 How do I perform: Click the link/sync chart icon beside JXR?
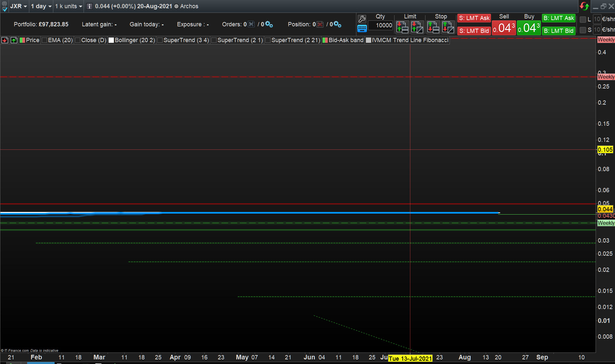pyautogui.click(x=4, y=6)
